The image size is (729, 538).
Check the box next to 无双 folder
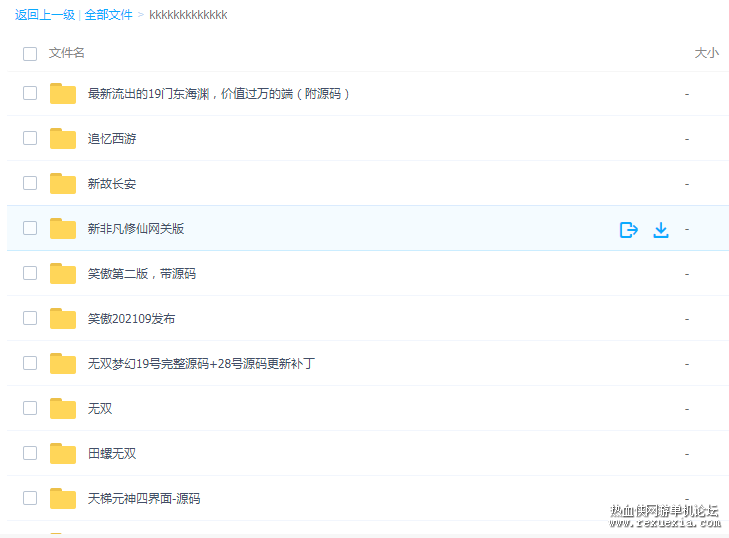click(30, 408)
